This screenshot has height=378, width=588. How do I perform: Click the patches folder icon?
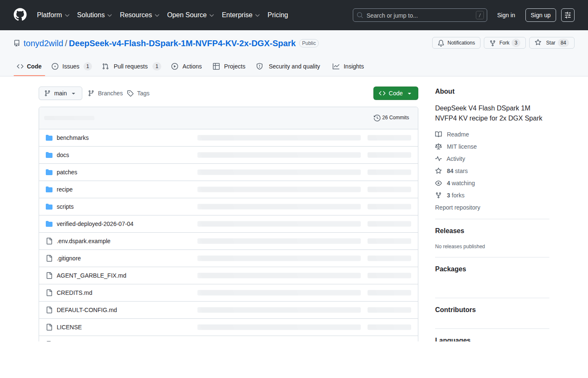coord(49,172)
